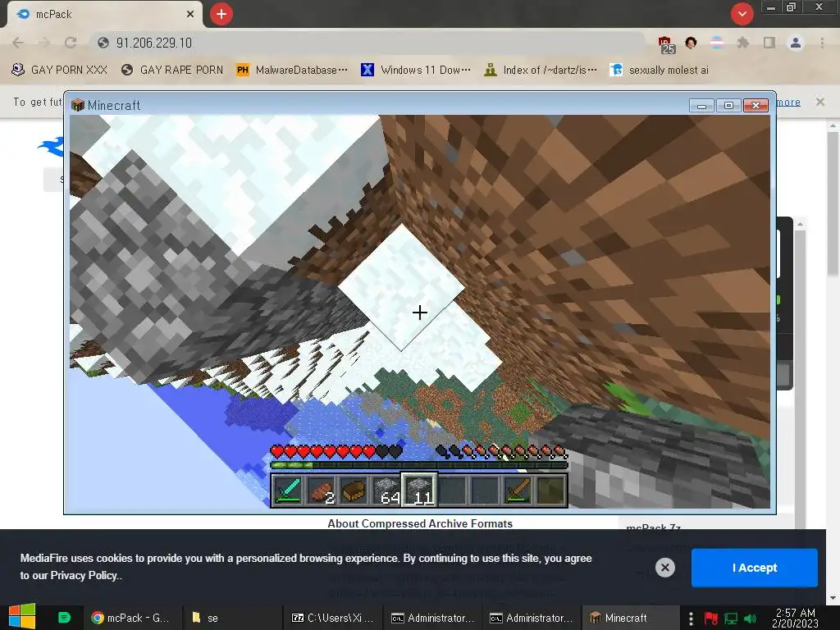Expand the system tray overflow dots
Viewport: 840px width, 630px height.
[x=691, y=619]
